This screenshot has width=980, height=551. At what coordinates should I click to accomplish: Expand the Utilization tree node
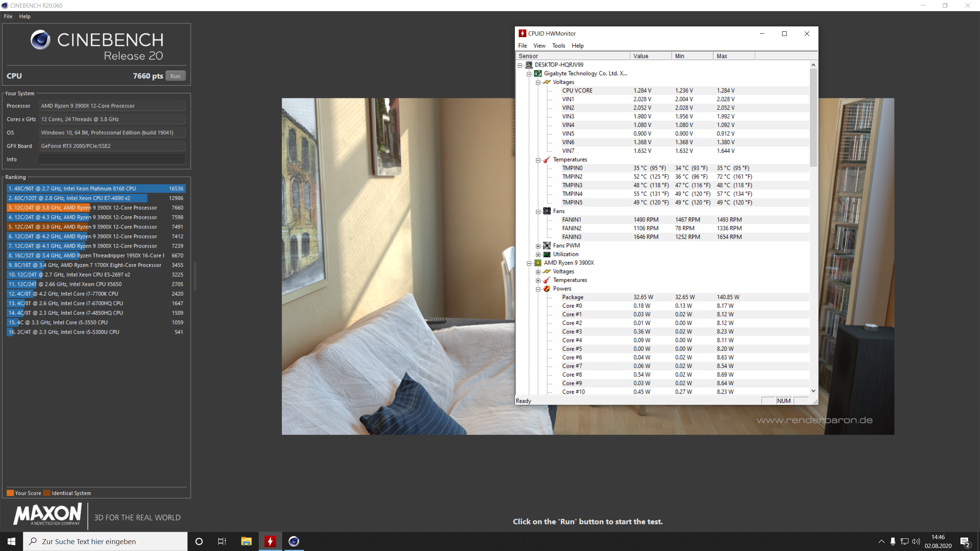tap(538, 255)
